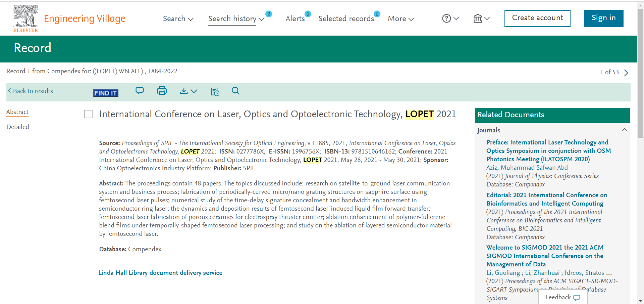Open the Search dropdown menu

[x=178, y=19]
